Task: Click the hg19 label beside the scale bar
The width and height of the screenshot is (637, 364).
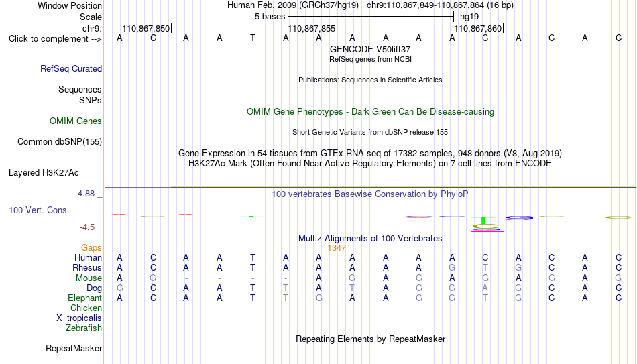Action: (x=469, y=17)
